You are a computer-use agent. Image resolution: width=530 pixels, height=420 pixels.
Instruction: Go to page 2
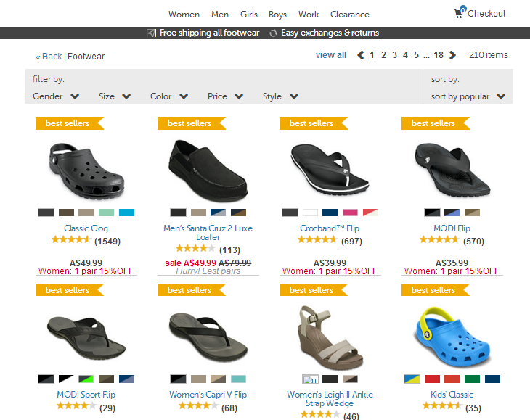coord(383,55)
